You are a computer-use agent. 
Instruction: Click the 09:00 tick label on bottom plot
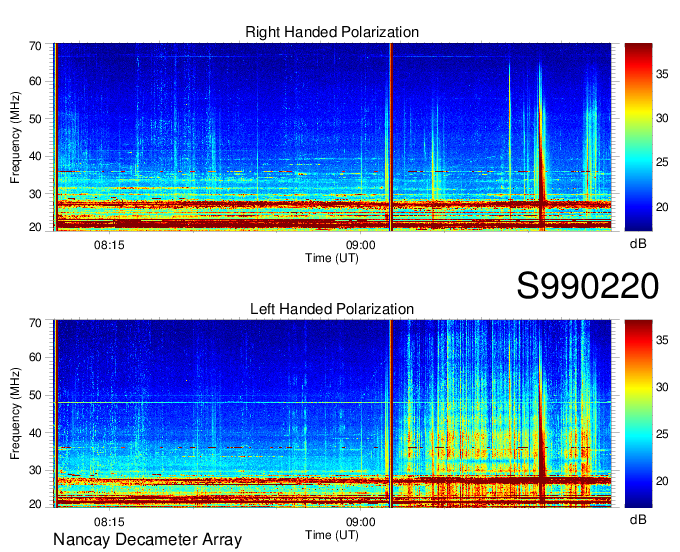(360, 522)
